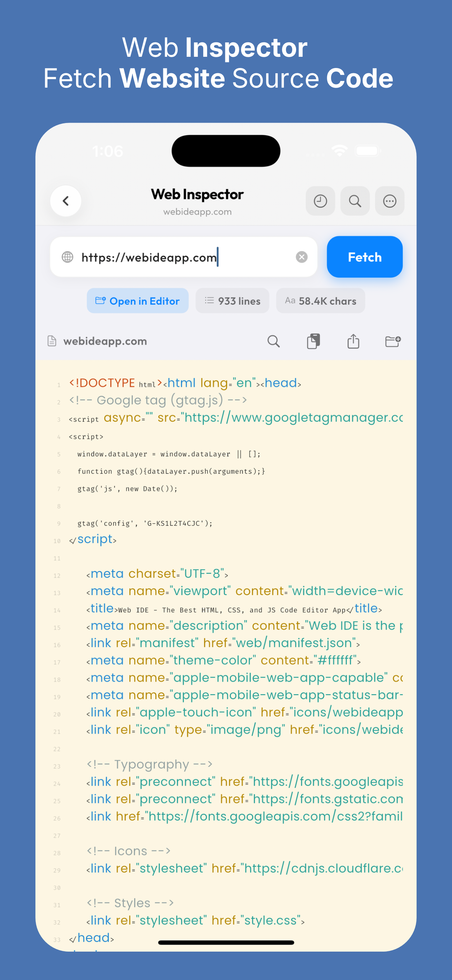Screen dimensions: 452x980
Task: Click the DOCTYPE html line
Action: point(185,383)
